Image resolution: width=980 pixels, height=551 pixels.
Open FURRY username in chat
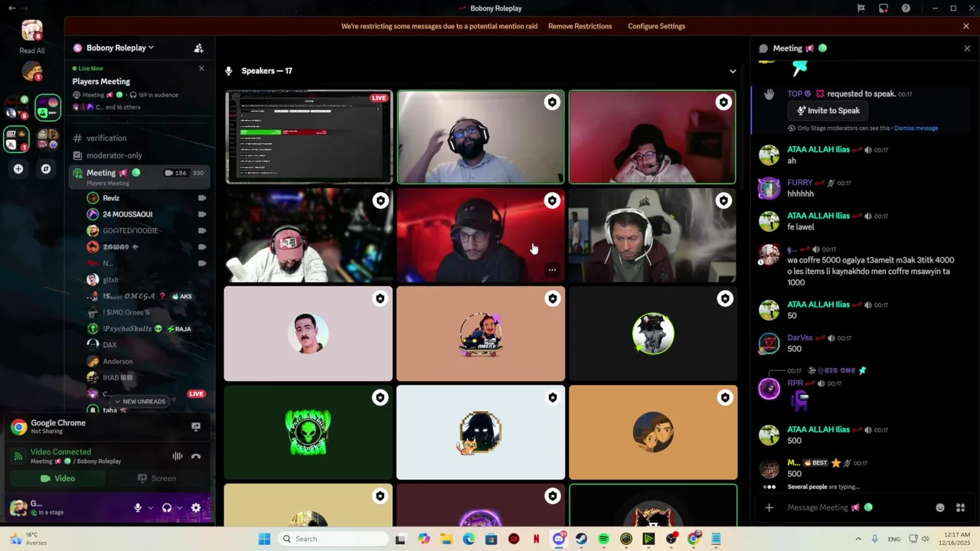(x=799, y=183)
